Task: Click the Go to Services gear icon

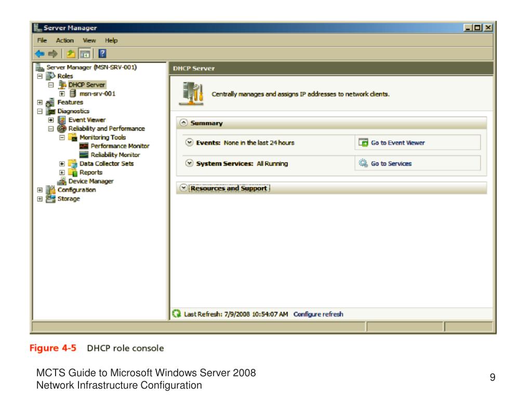Action: tap(363, 163)
